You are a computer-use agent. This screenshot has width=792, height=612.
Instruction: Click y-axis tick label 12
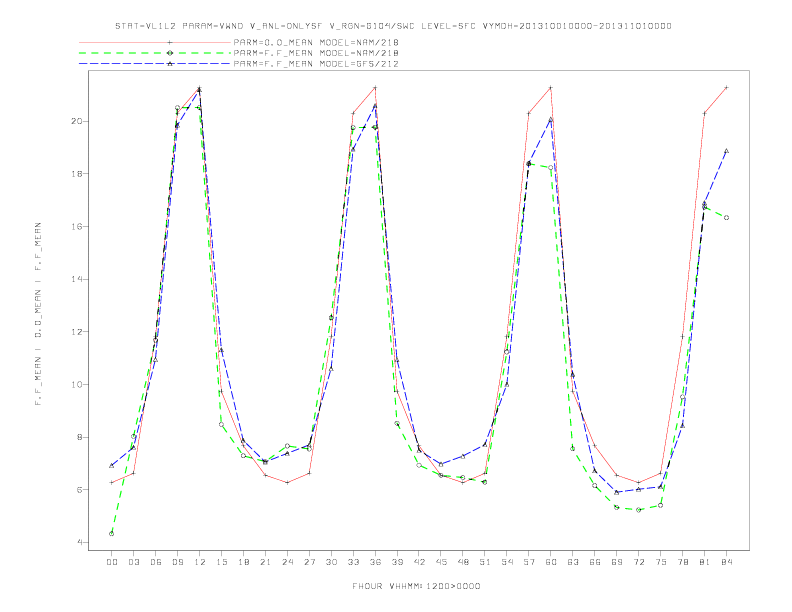[77, 332]
